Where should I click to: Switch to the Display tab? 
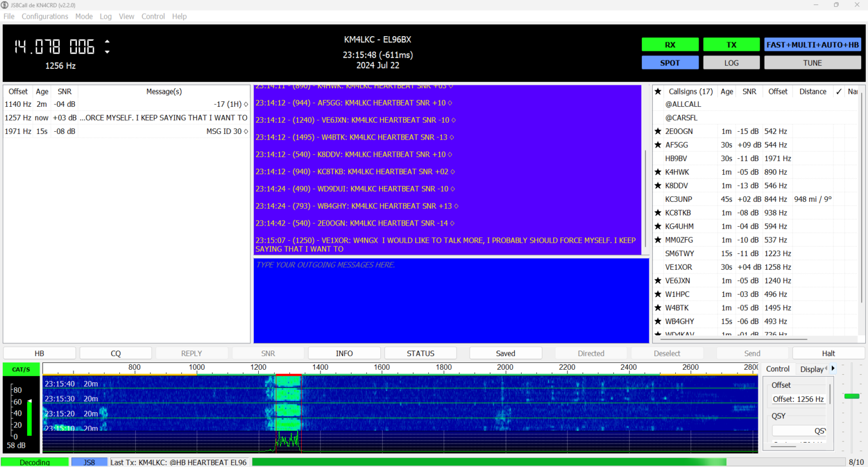(811, 369)
